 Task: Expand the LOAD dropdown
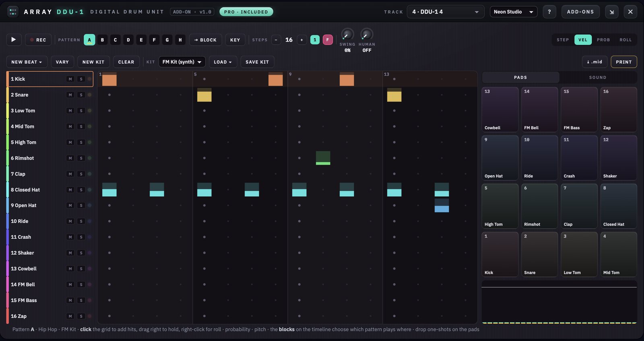click(x=223, y=62)
